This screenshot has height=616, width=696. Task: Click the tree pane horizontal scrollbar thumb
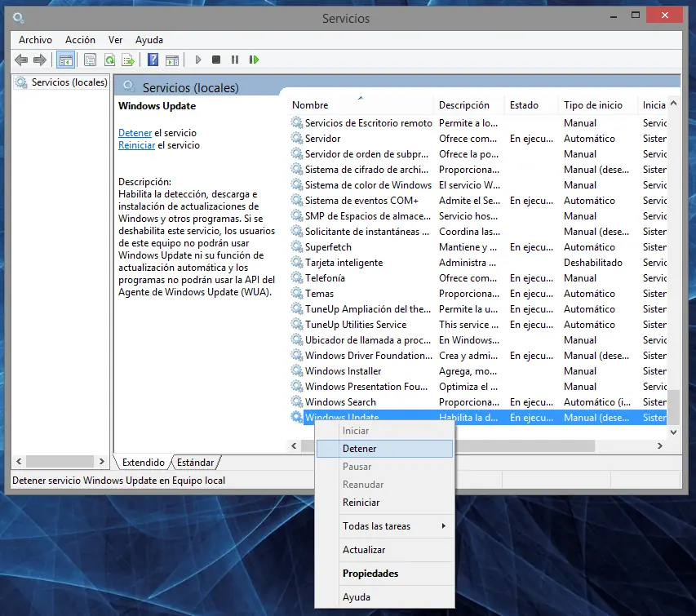(60, 462)
